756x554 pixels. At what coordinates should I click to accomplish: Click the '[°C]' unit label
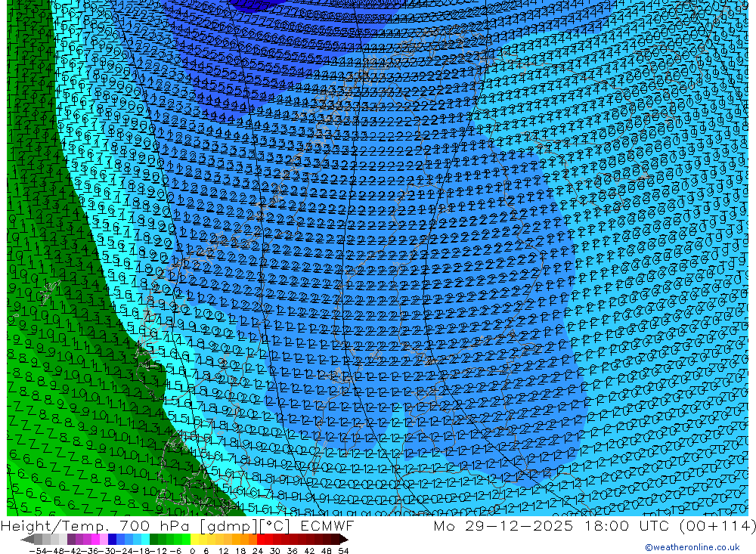click(x=275, y=525)
